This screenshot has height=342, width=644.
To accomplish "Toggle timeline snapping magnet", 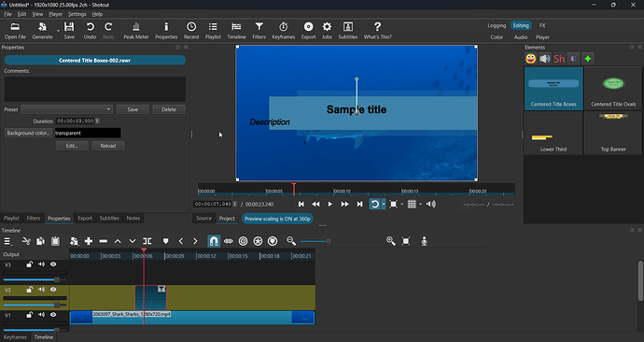I will pos(214,241).
